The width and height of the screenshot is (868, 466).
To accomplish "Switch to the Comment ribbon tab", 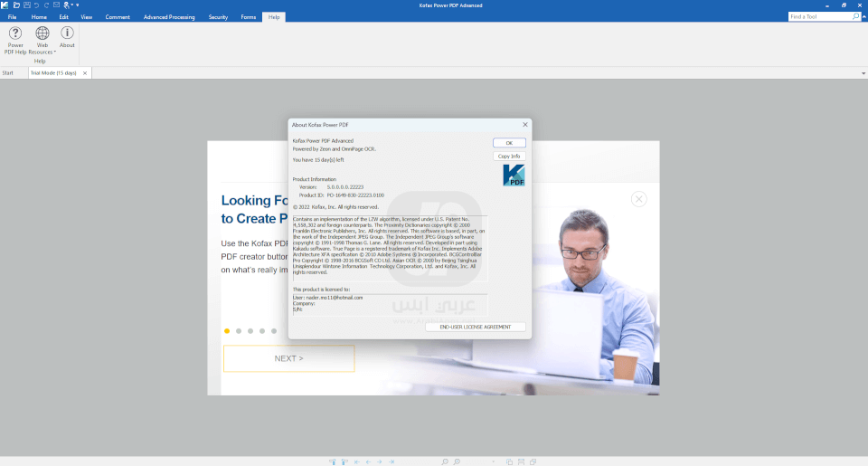I will [x=118, y=17].
